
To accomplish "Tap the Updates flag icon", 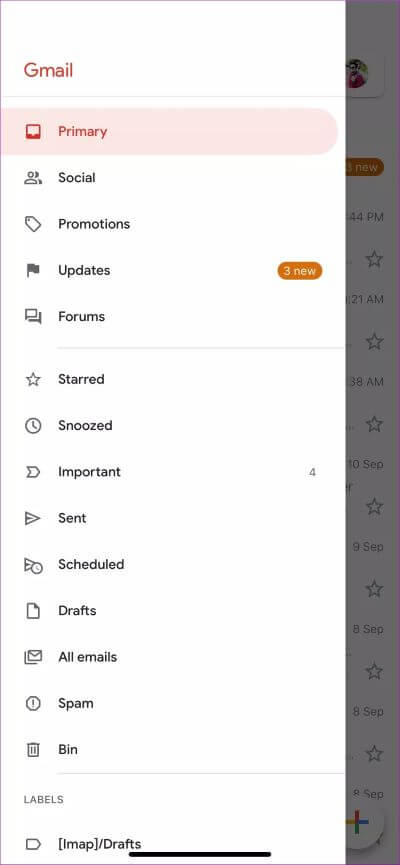I will (x=33, y=270).
